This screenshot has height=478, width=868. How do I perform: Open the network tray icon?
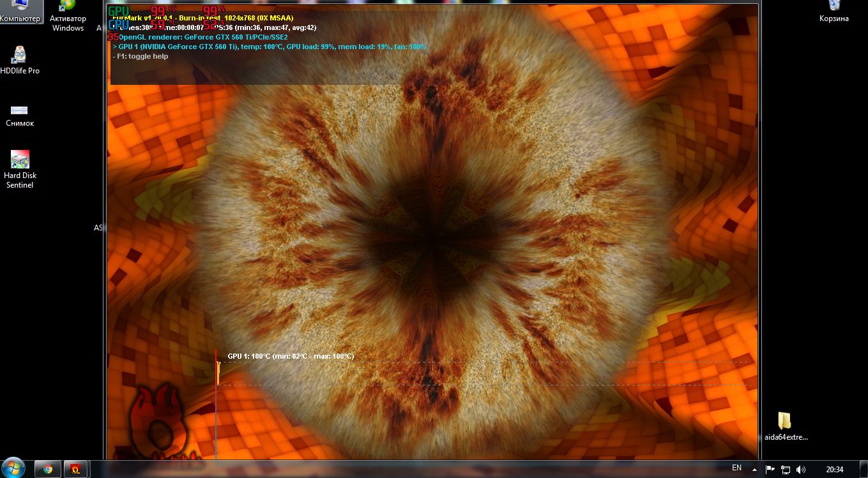pos(786,470)
